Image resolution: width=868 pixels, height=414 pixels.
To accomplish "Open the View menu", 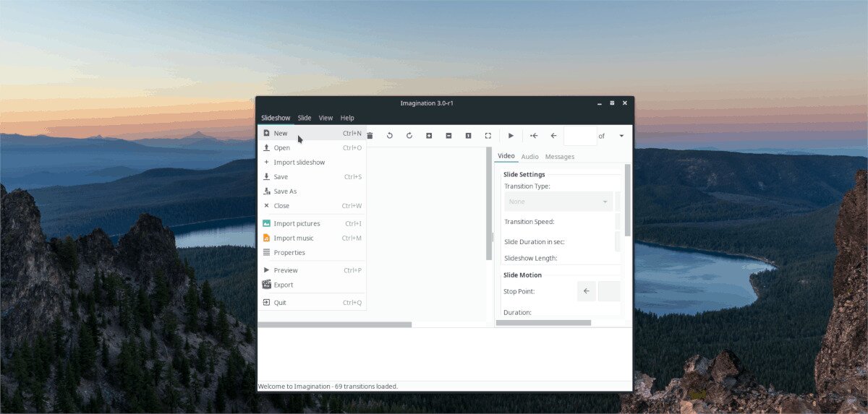I will coord(325,118).
